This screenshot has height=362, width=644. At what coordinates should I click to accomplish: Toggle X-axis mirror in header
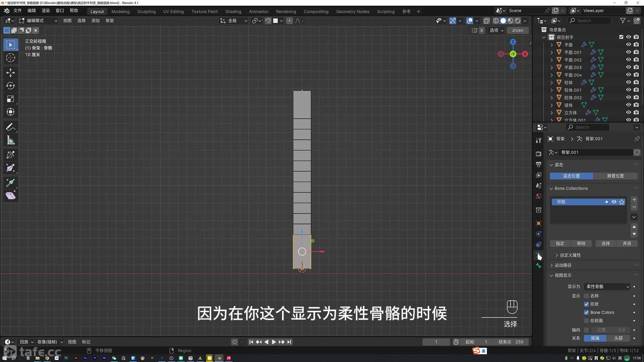point(482,30)
